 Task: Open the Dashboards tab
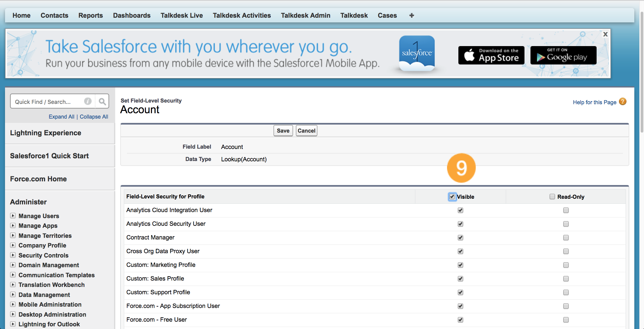[x=132, y=15]
